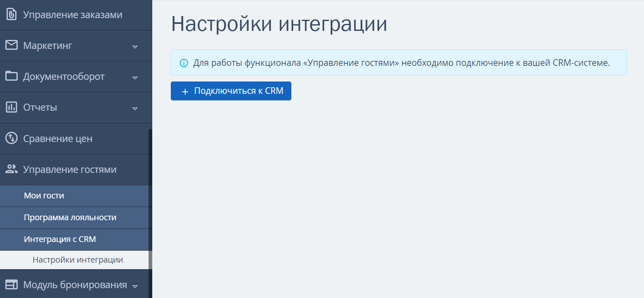Click the arrows icon beside Сравнение цен
The height and width of the screenshot is (298, 644).
tap(12, 138)
